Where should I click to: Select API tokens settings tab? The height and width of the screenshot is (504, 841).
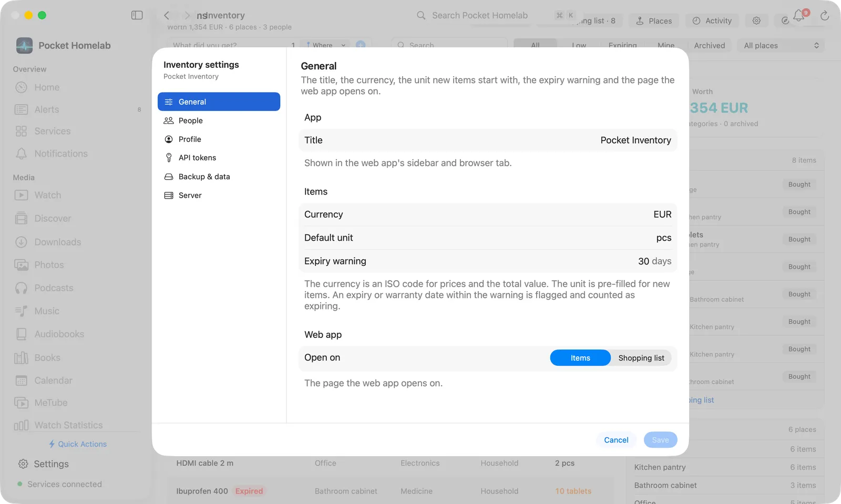(x=219, y=158)
